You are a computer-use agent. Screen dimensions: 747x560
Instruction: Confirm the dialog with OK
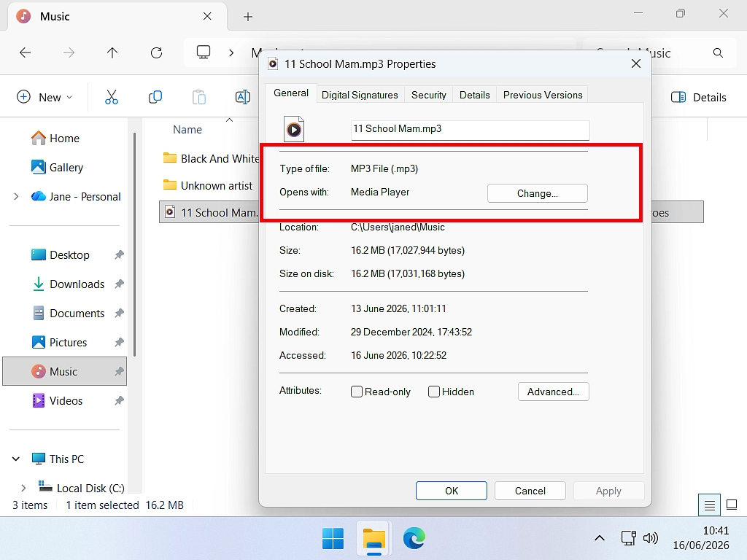[451, 491]
